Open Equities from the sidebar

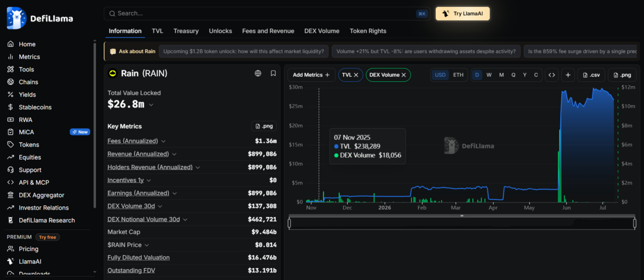[x=30, y=157]
